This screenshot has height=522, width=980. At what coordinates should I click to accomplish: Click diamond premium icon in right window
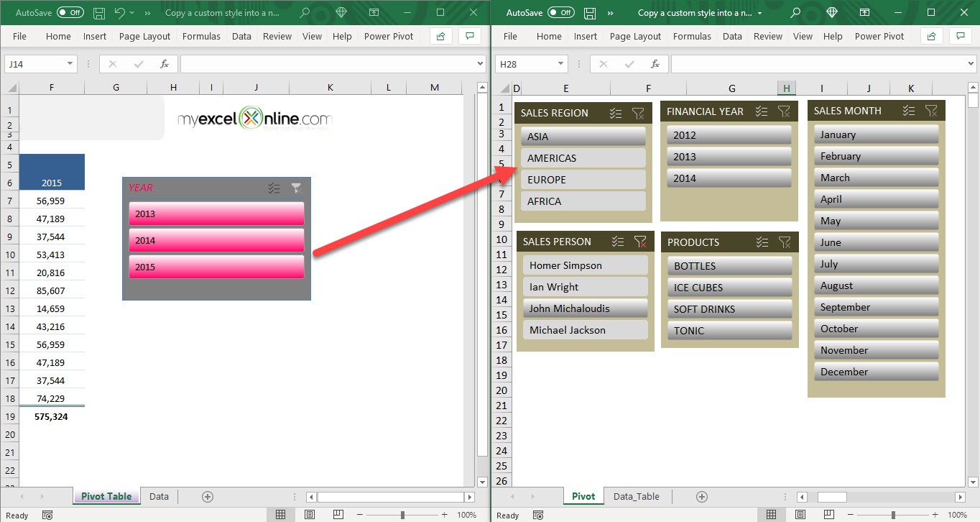pos(832,13)
